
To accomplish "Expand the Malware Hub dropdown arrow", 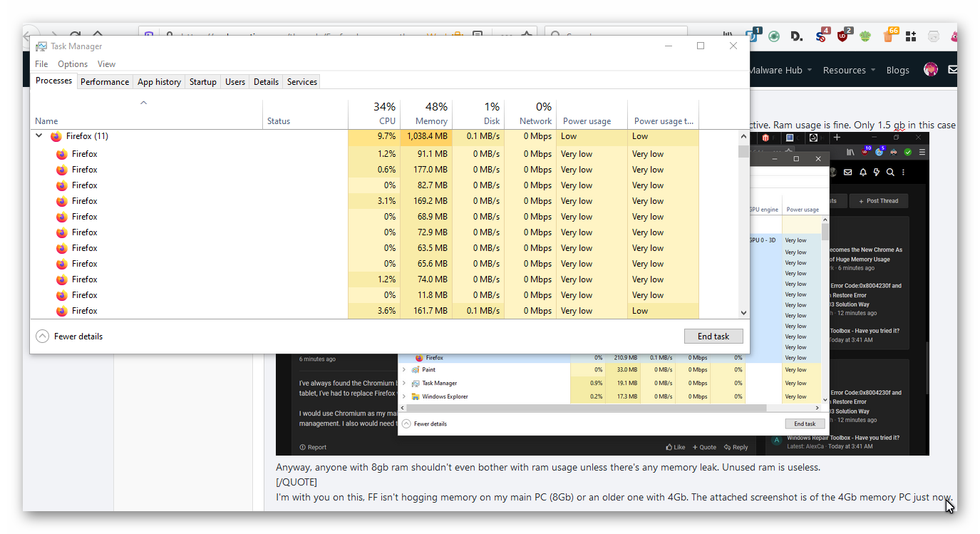I will 810,71.
